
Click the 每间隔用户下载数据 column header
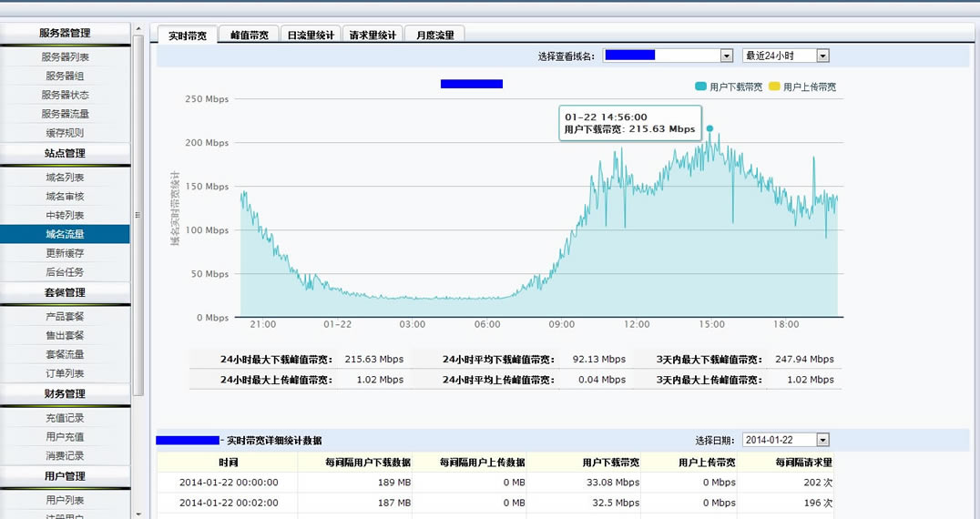click(x=355, y=463)
